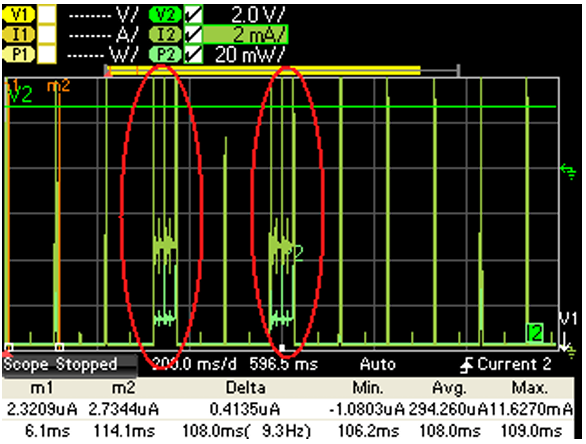Click the 200.0 ms/d time base readout
This screenshot has height=444, width=586.
coord(194,364)
